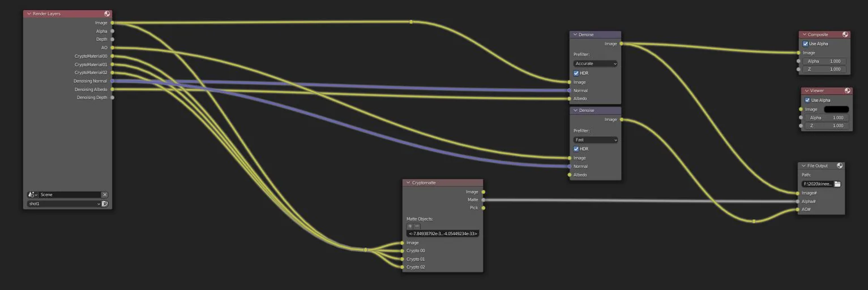
Task: Click the minus button under Matte Objects
Action: pyautogui.click(x=417, y=226)
